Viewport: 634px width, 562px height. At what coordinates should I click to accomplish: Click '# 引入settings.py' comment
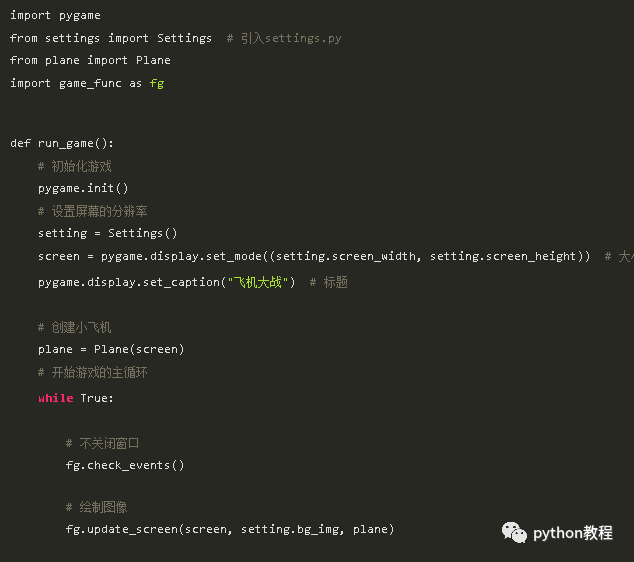[284, 38]
